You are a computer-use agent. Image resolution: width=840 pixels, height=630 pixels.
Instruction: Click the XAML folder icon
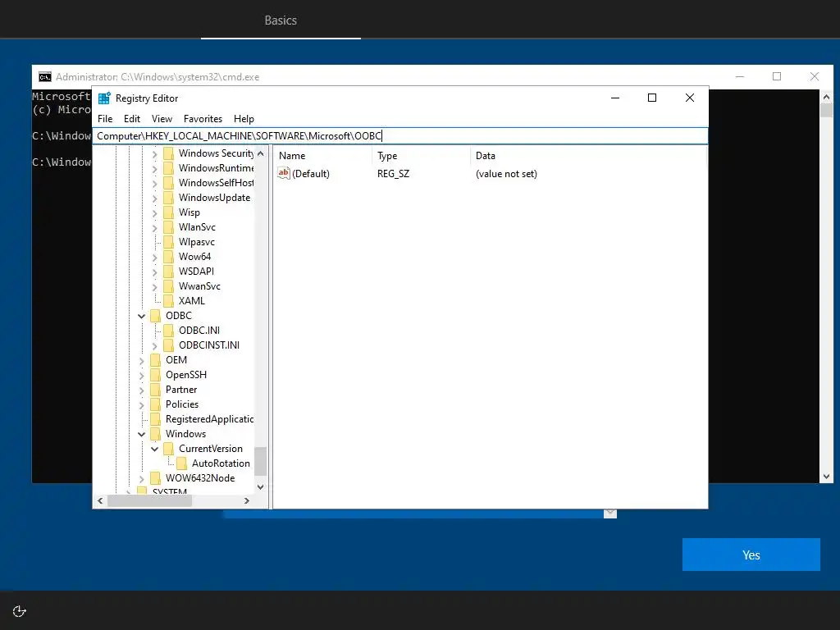click(x=168, y=301)
